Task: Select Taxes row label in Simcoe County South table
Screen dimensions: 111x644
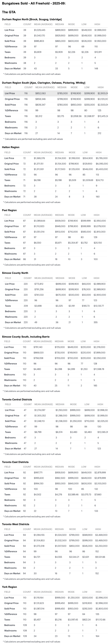Action: [7, 369]
